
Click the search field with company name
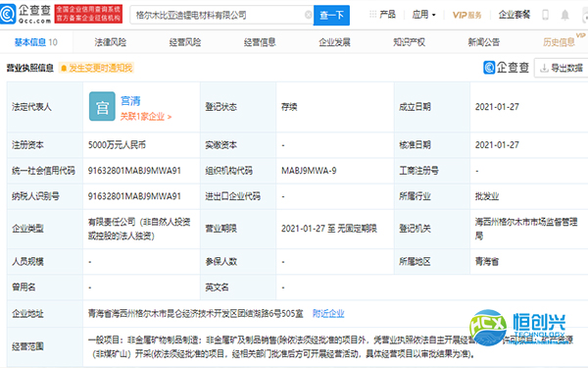coord(221,15)
